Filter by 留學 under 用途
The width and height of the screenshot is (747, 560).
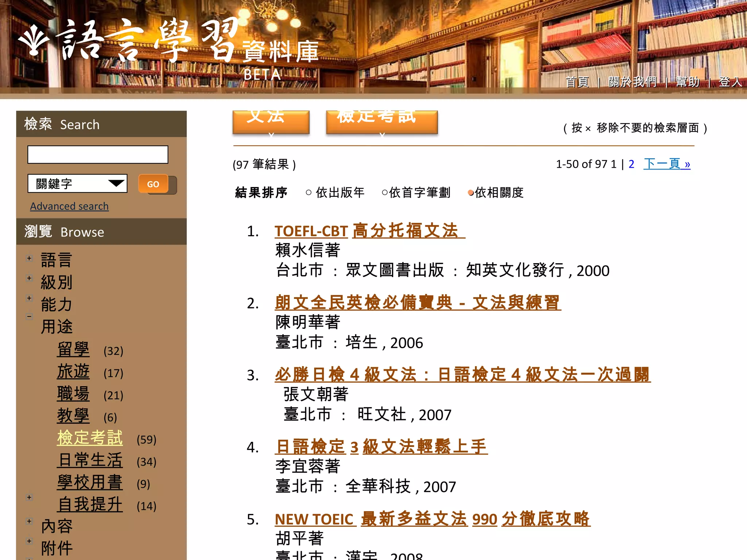(73, 350)
